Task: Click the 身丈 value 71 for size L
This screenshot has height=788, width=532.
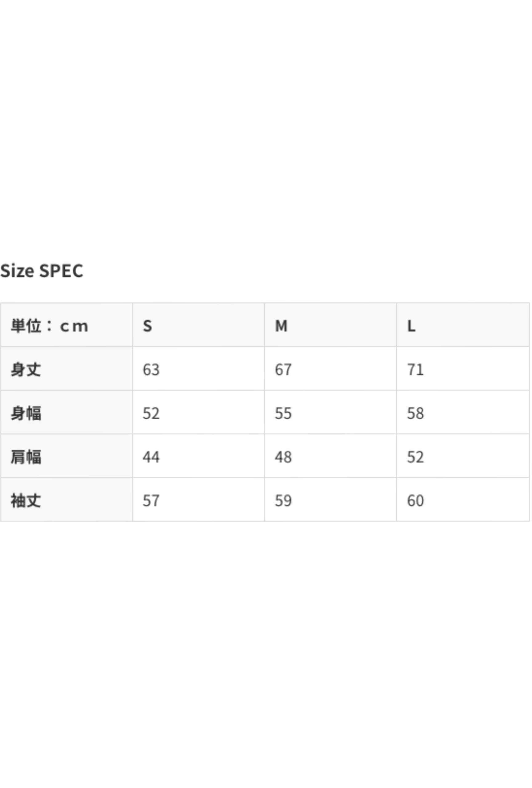Action: [415, 370]
